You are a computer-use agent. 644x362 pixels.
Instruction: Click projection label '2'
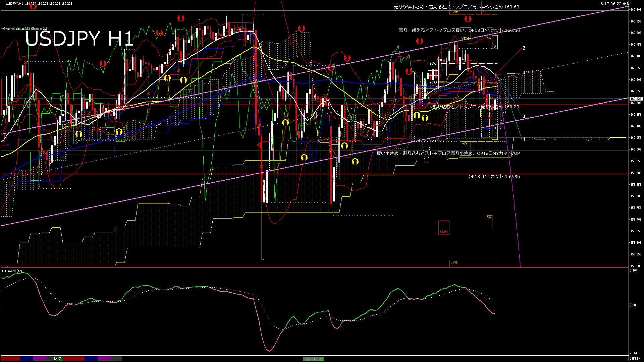pos(524,48)
